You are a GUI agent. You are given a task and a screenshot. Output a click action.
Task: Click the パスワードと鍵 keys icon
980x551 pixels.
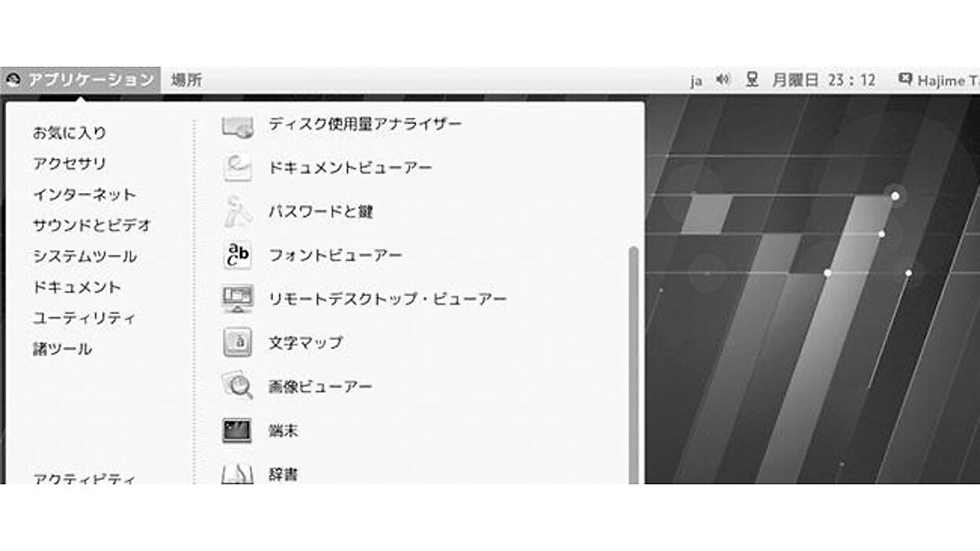point(237,212)
